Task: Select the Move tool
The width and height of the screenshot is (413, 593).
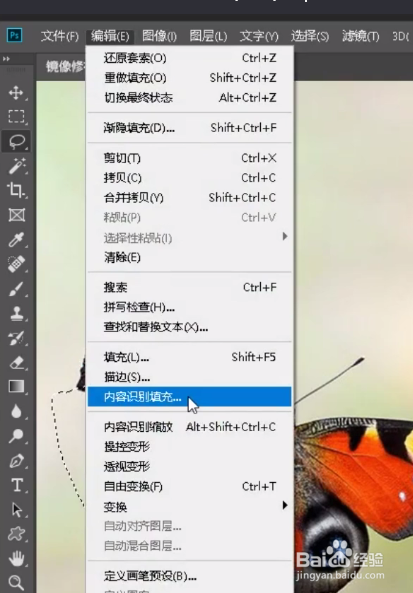Action: 16,93
